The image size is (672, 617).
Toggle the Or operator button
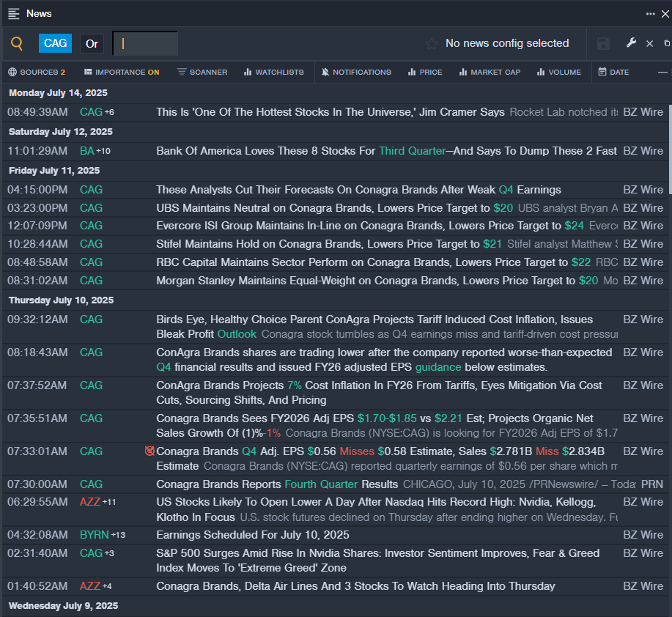92,44
